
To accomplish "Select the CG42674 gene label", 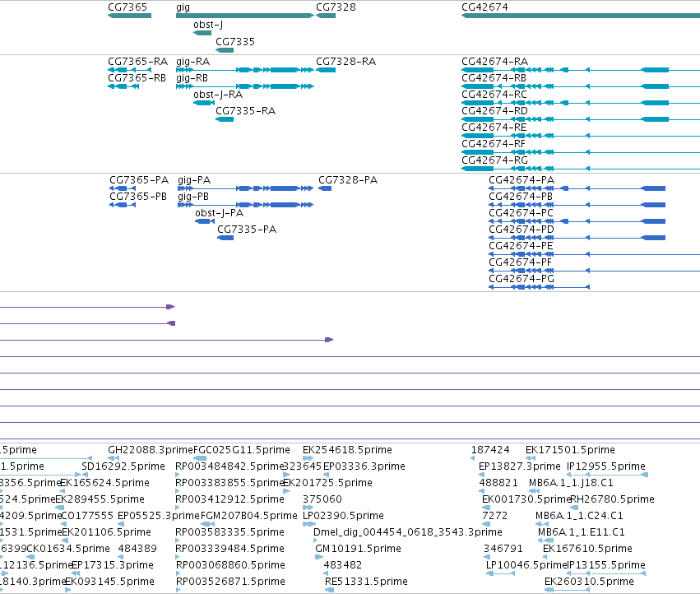I will click(x=484, y=7).
